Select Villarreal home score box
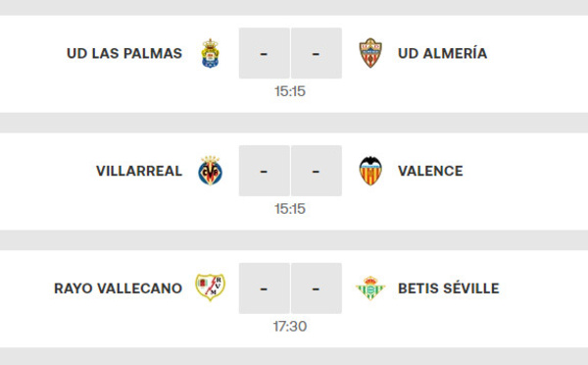This screenshot has height=365, width=588. coord(265,171)
